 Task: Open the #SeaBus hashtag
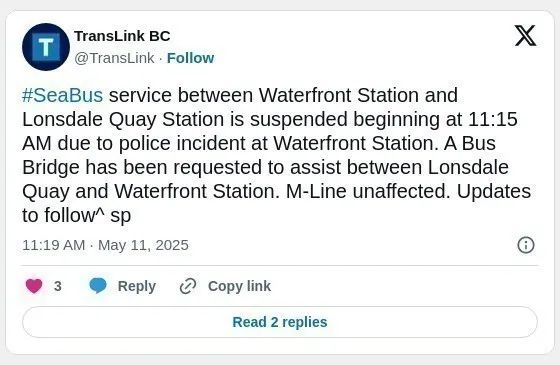[x=62, y=95]
